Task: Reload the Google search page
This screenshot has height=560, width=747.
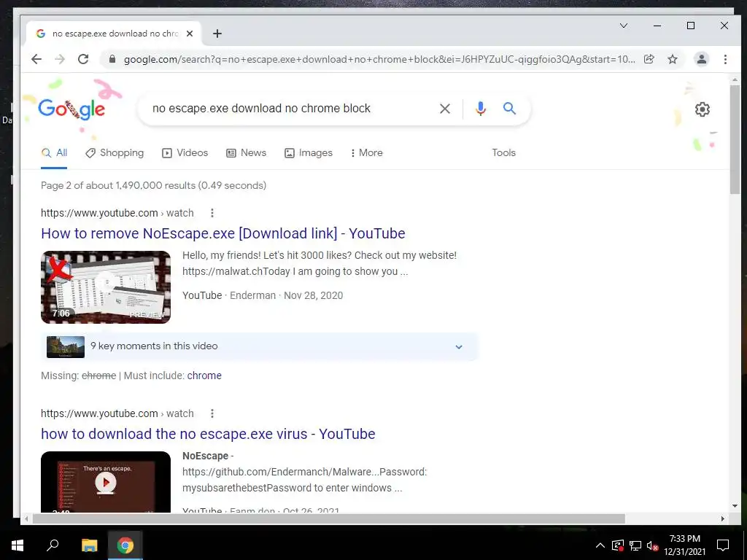Action: point(83,59)
